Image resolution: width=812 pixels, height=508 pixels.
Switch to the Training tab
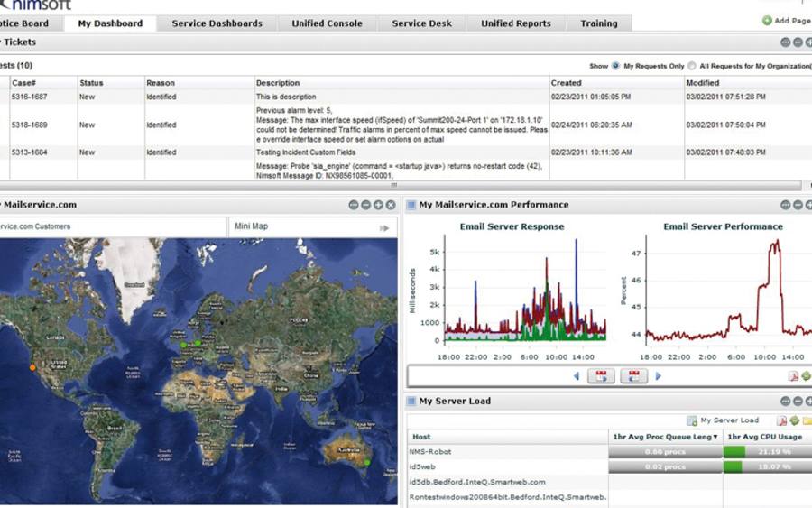599,23
